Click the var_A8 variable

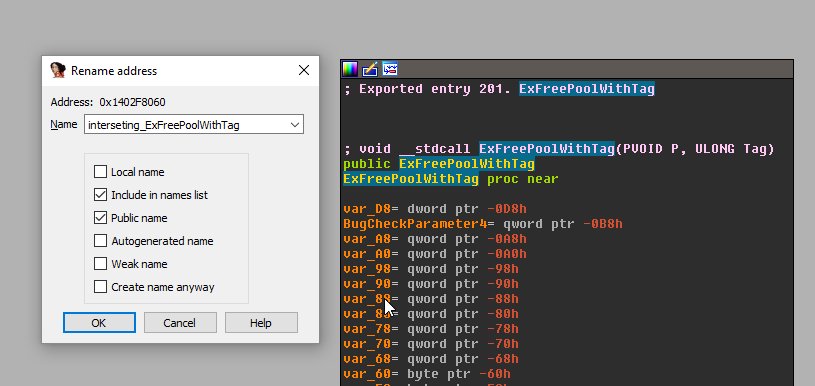click(367, 239)
